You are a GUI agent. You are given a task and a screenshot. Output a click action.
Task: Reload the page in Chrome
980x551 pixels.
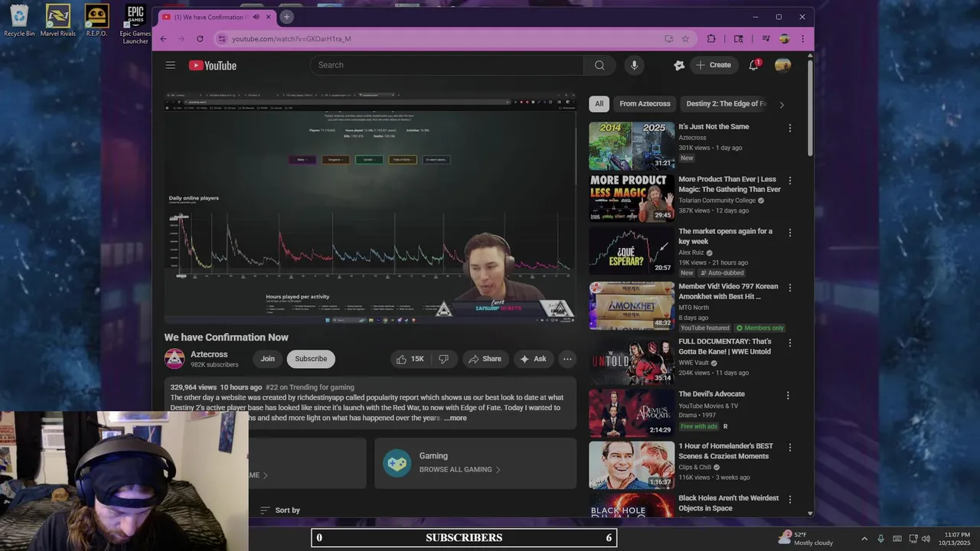(200, 38)
